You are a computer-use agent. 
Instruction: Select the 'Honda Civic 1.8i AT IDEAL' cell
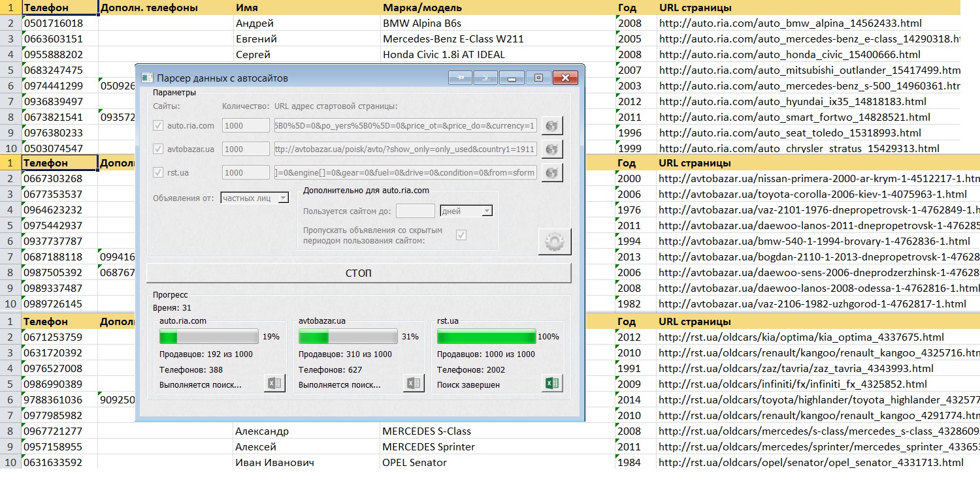point(497,54)
